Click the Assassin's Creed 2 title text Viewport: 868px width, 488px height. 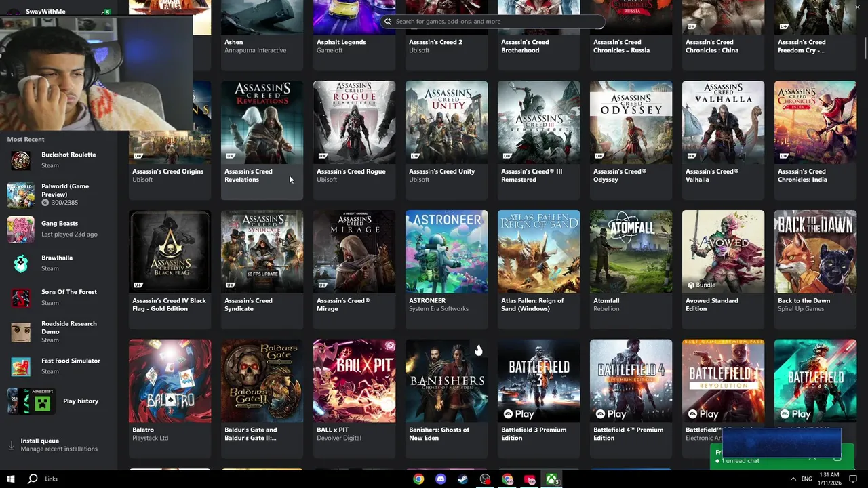pos(435,42)
